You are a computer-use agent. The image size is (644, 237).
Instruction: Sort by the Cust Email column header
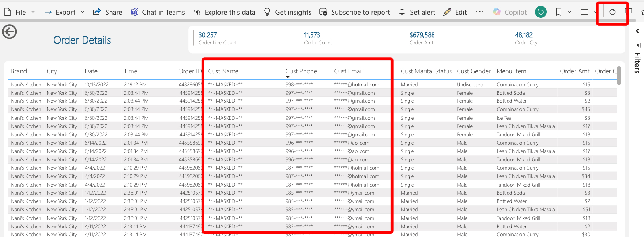[348, 71]
